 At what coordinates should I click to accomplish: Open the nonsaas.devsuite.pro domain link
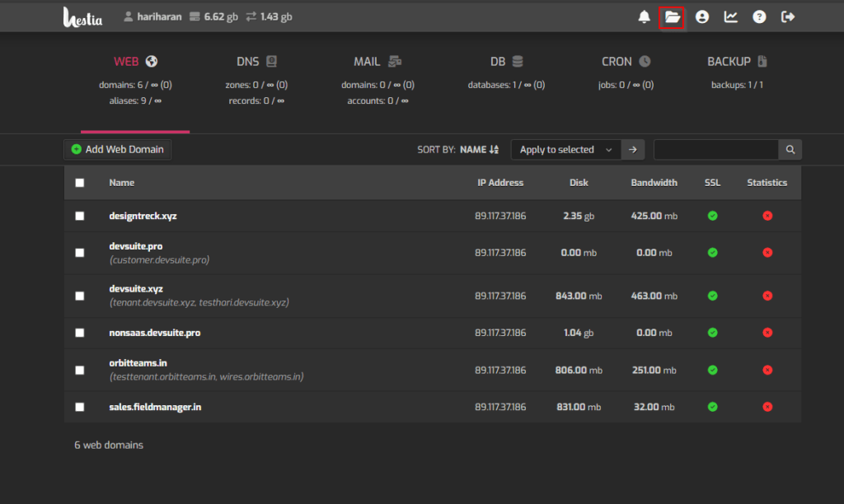(154, 333)
